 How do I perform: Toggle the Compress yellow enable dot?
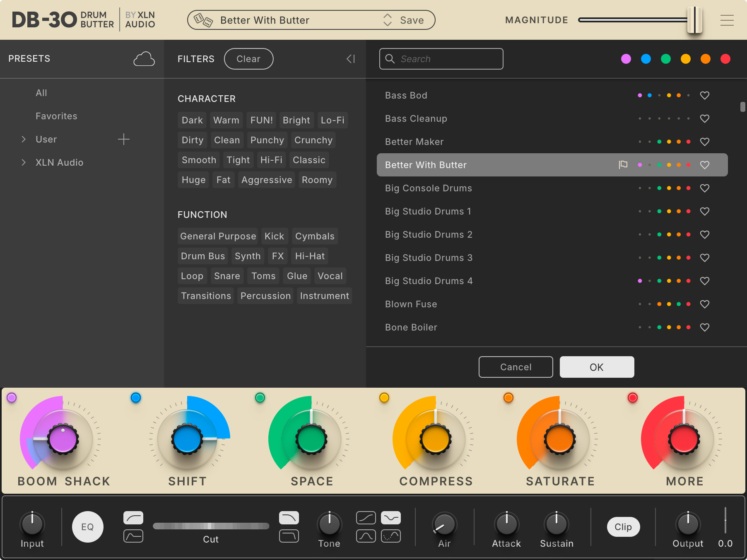(x=384, y=398)
